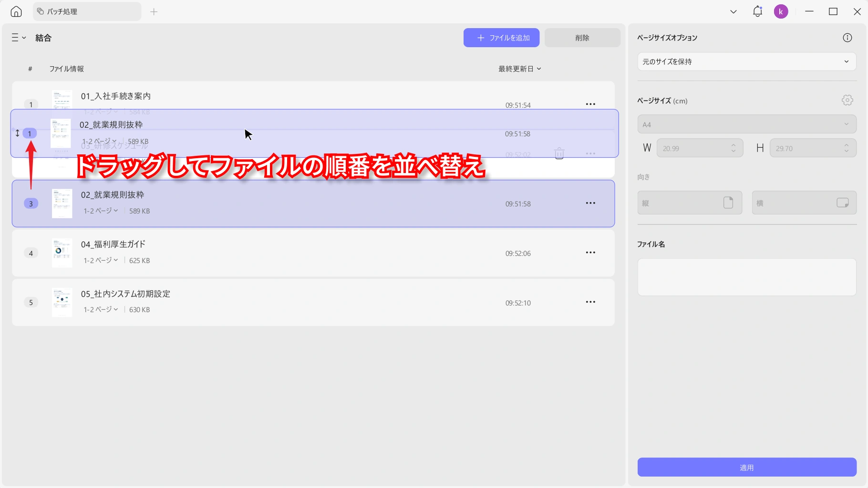Open the user account avatar k
868x488 pixels.
pos(781,11)
